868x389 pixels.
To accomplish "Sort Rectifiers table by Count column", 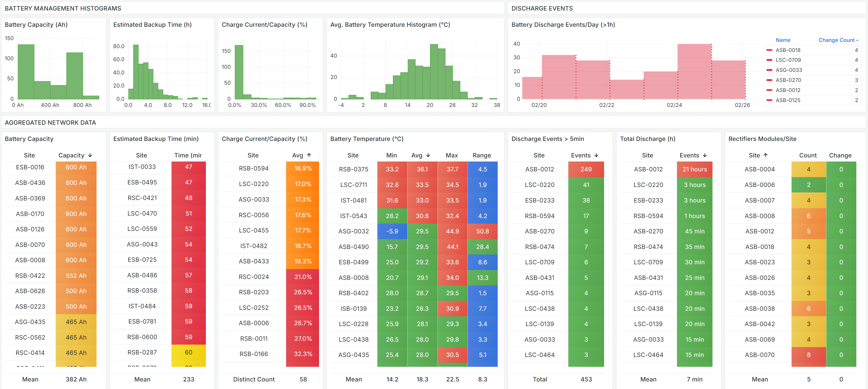I will click(808, 155).
